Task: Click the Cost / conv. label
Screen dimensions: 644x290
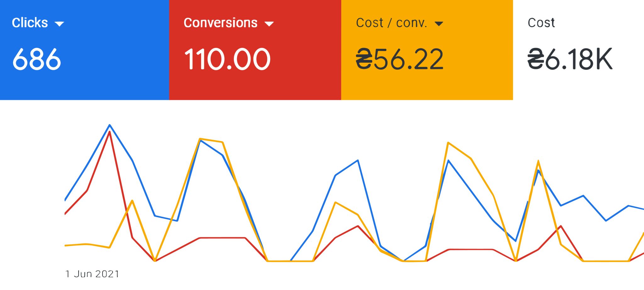Action: [391, 23]
